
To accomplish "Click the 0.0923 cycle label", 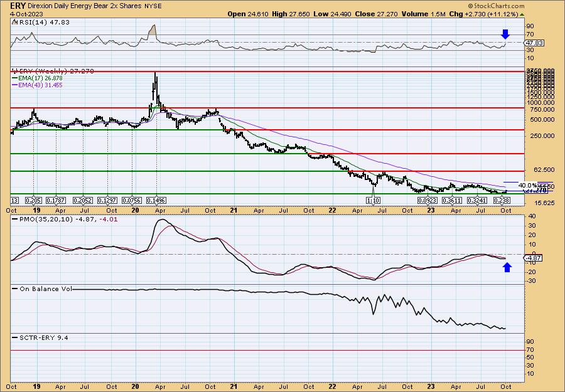I will pyautogui.click(x=428, y=201).
